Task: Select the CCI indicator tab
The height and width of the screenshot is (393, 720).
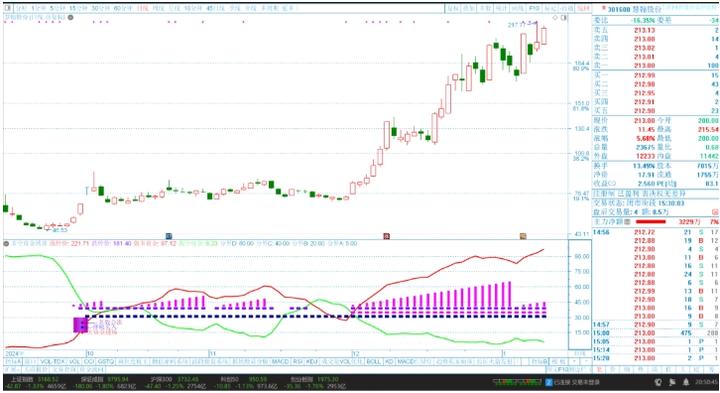Action: [x=89, y=362]
